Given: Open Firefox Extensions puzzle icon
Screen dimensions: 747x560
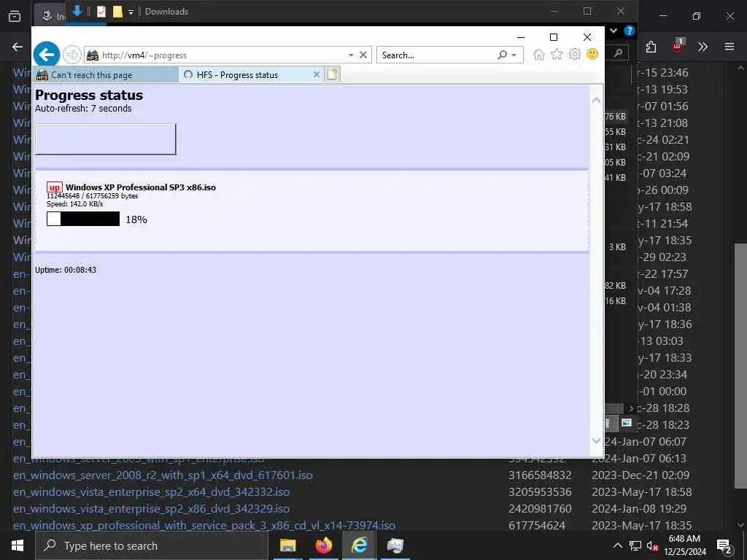Looking at the screenshot, I should click(651, 47).
